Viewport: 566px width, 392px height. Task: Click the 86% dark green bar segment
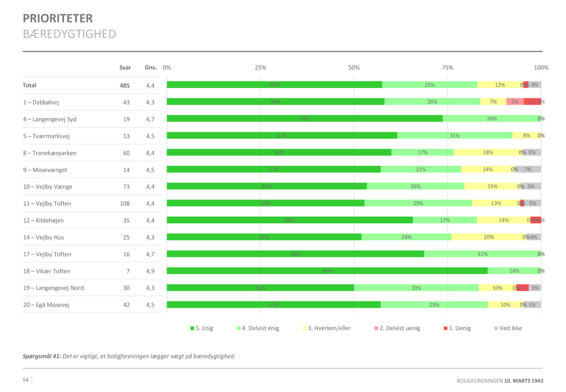coord(327,271)
